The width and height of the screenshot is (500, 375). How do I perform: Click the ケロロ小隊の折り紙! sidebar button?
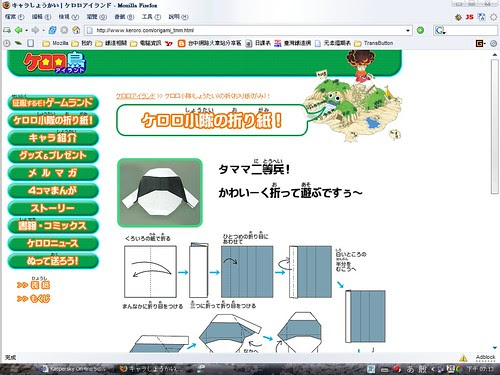53,120
